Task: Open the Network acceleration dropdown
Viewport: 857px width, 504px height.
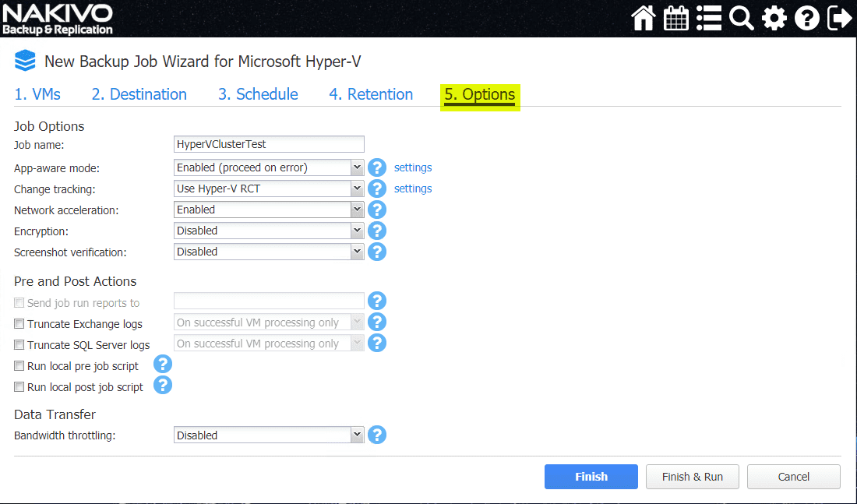Action: (269, 210)
